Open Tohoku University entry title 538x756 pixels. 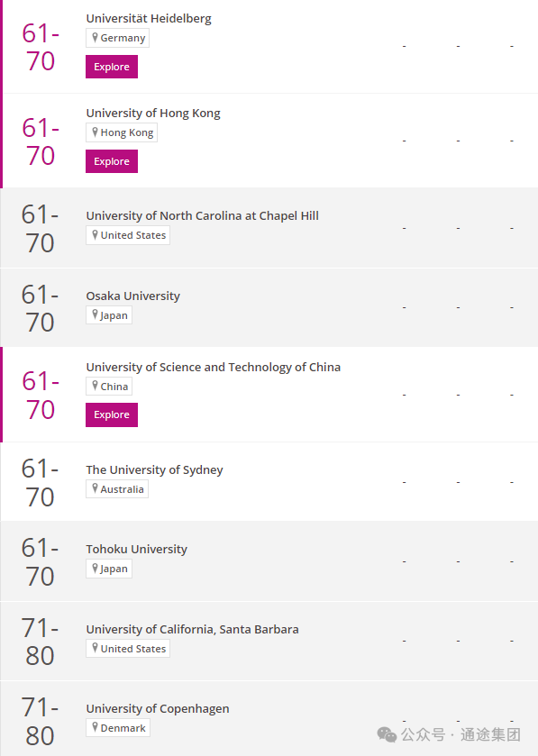[136, 549]
